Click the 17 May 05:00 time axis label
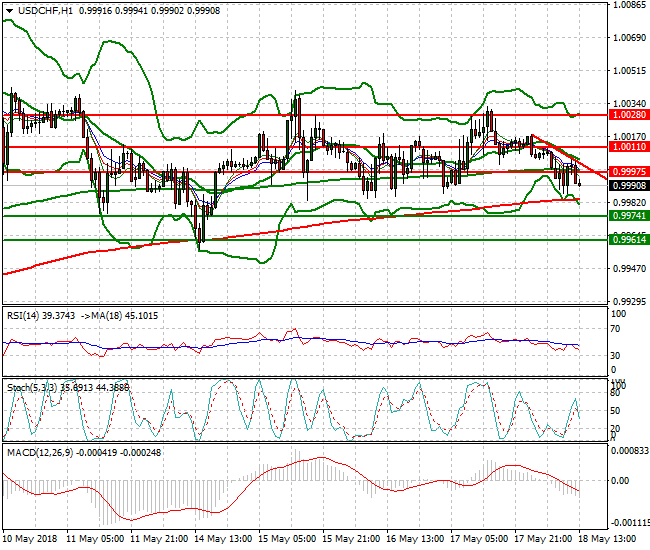This screenshot has width=650, height=550. tap(479, 539)
